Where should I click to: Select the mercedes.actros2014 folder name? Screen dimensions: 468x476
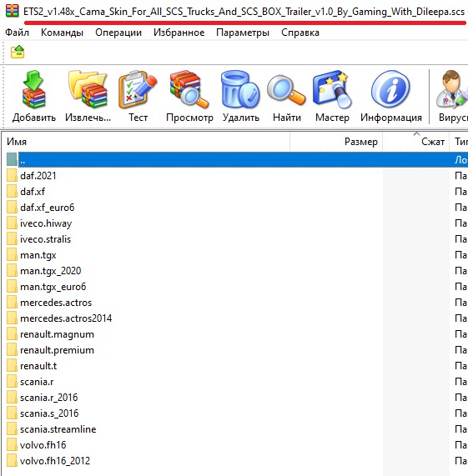[x=66, y=318]
